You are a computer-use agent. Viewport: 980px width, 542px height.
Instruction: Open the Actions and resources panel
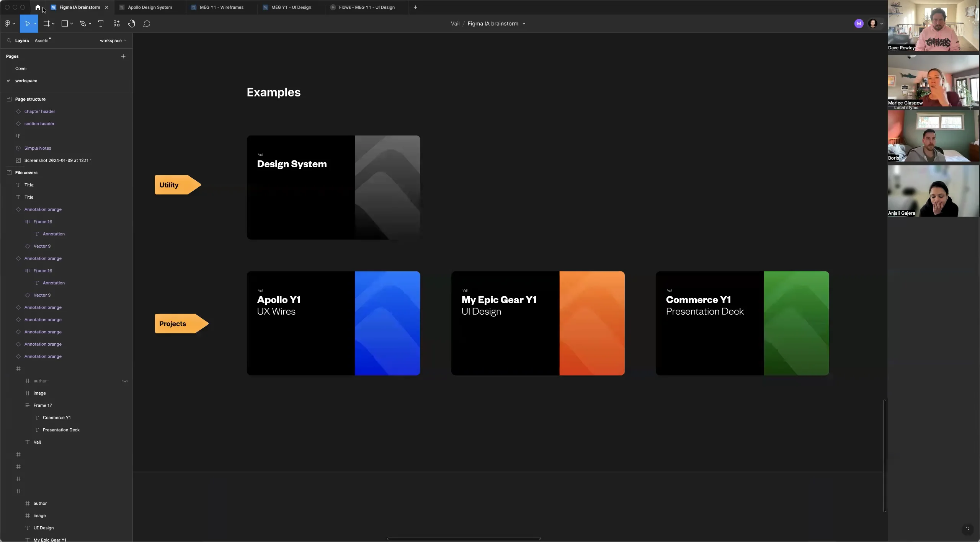tap(116, 23)
